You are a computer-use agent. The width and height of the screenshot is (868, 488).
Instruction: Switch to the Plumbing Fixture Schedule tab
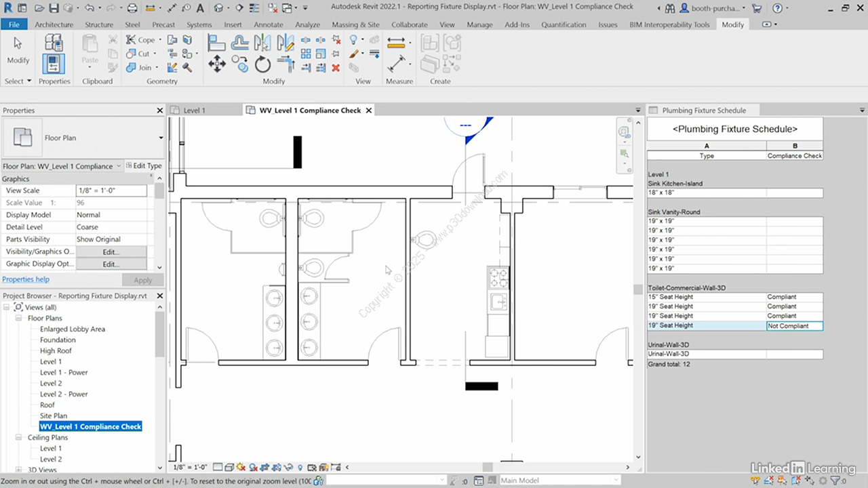(704, 110)
